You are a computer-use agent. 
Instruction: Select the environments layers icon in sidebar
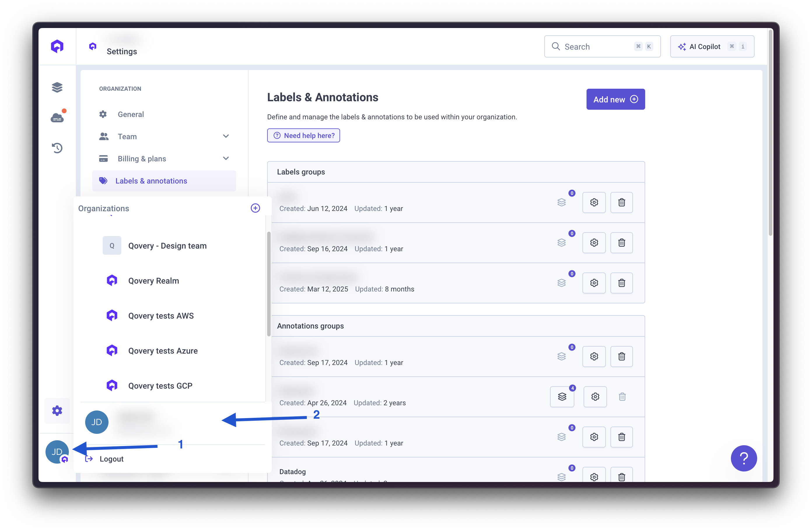coord(57,87)
